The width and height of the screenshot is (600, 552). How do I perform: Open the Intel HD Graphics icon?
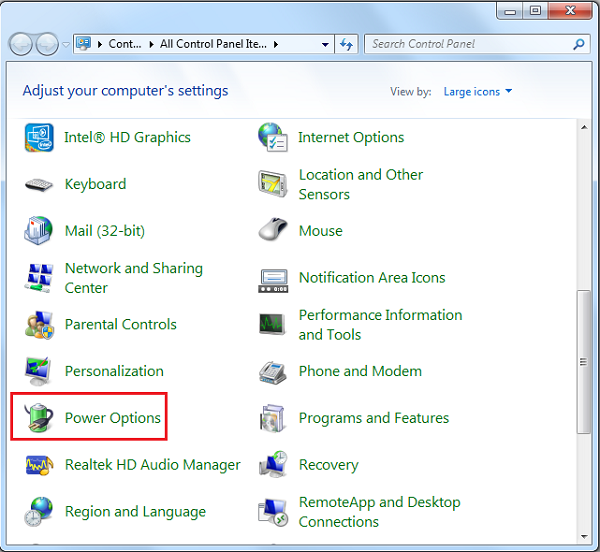(39, 138)
